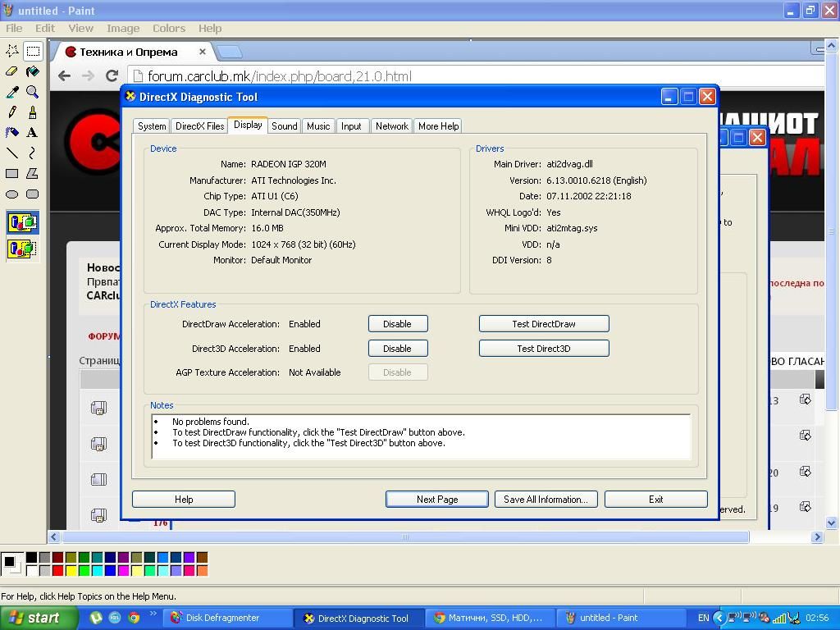This screenshot has height=630, width=840.
Task: Show hidden system tray icons
Action: [x=719, y=619]
